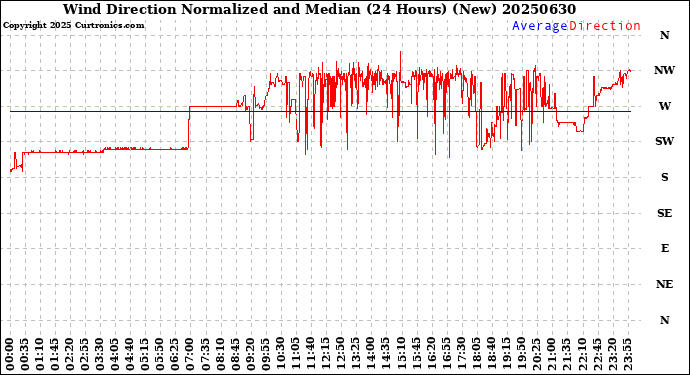Click the 04:40 time label
This screenshot has width=690, height=375.
130,354
